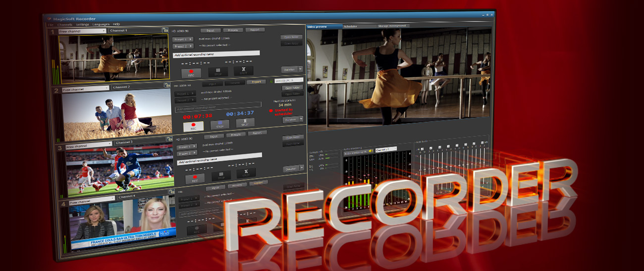Click Channel 2 blue remaining timer 00:34:37
Screen dimensions: 644x271
pos(241,113)
